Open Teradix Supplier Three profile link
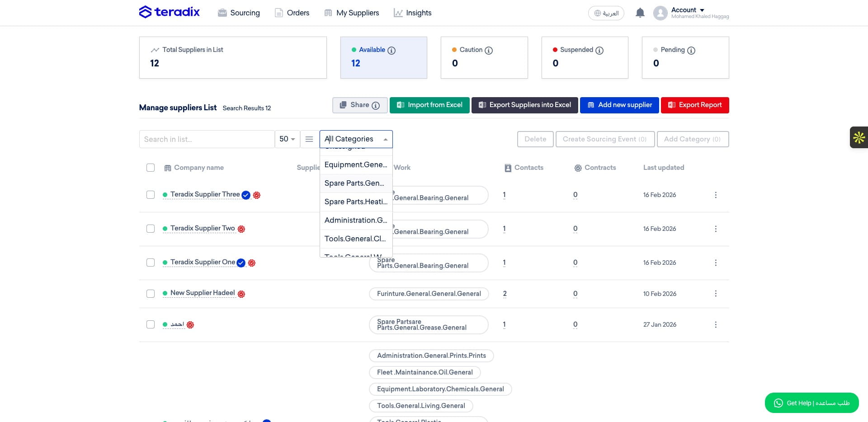This screenshot has height=422, width=868. [205, 194]
